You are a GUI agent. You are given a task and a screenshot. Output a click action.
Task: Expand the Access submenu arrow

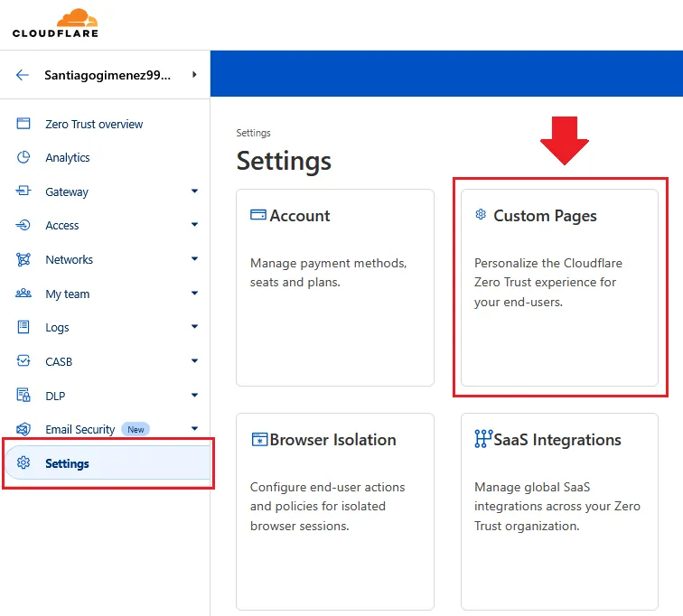[194, 225]
